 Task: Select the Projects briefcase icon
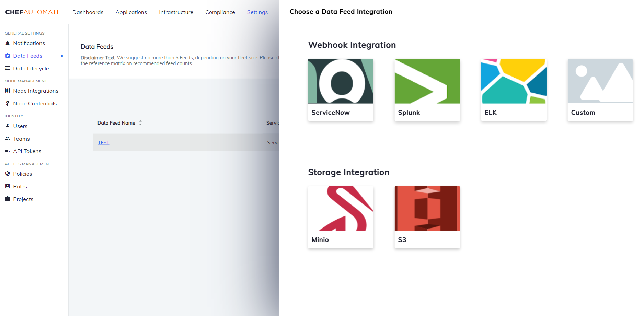point(8,199)
